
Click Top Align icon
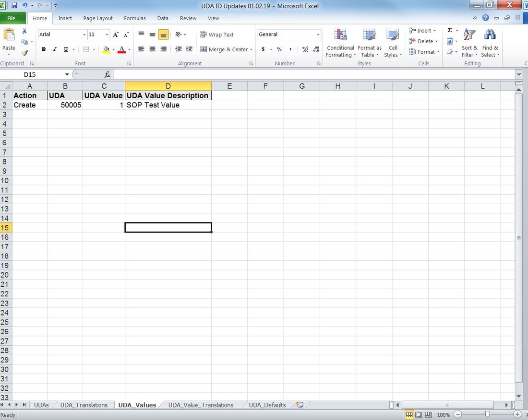point(142,35)
